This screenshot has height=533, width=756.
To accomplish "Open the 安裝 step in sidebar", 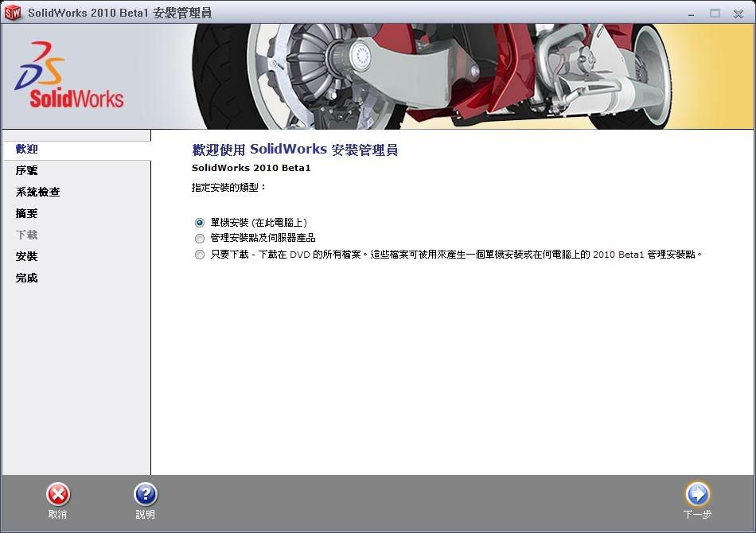I will tap(26, 256).
